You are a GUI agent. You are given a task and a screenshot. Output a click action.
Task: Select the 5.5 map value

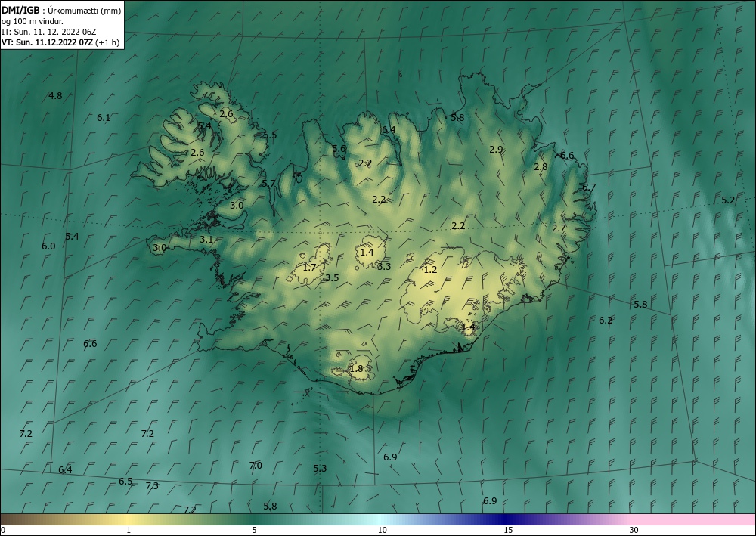(x=270, y=135)
